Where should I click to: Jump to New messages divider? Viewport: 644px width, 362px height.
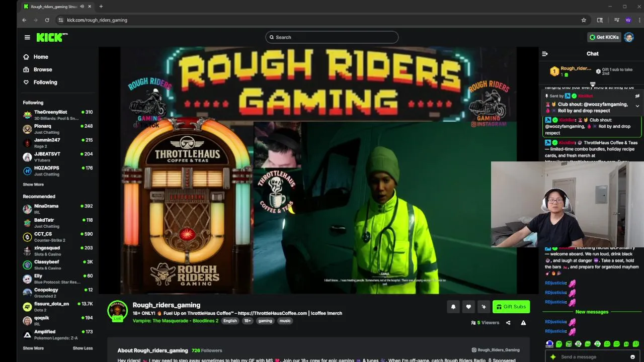[592, 312]
